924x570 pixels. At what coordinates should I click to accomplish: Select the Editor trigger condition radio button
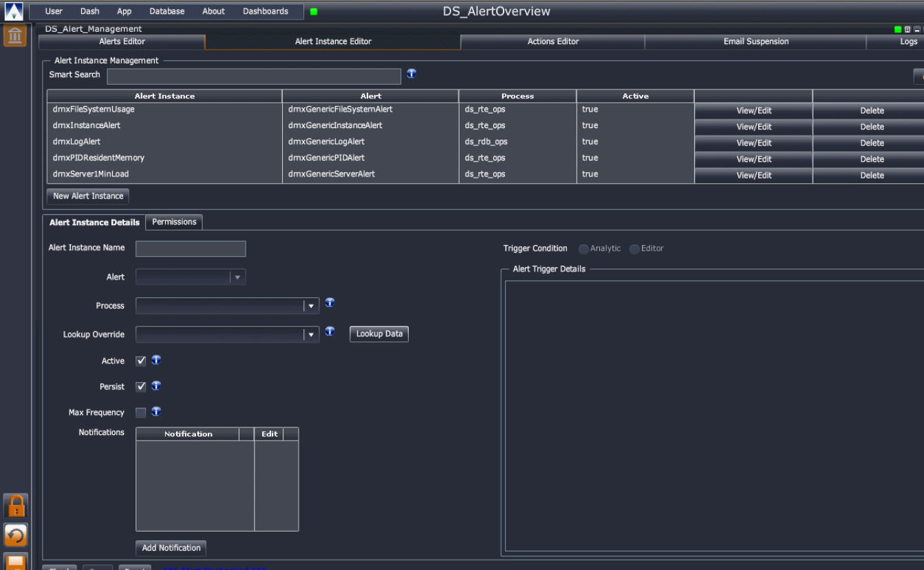point(634,249)
